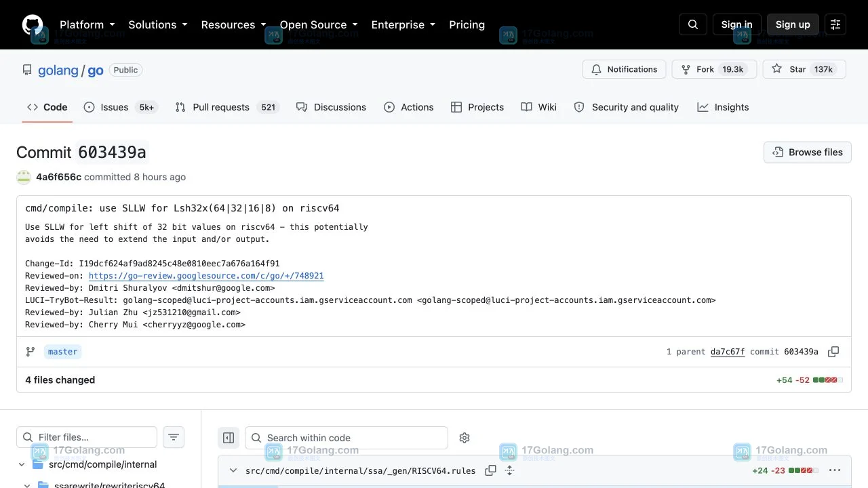
Task: Collapse the file tree panel
Action: point(229,438)
